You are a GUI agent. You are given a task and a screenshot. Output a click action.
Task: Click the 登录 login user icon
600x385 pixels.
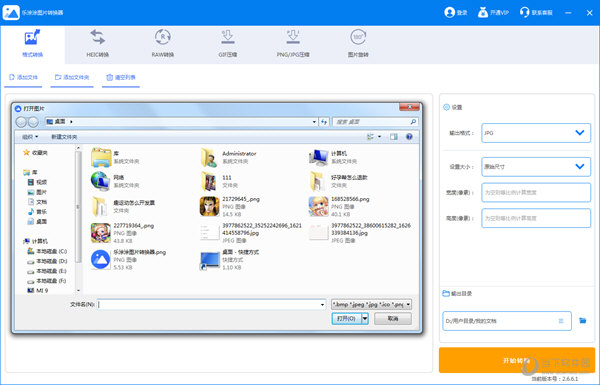pyautogui.click(x=449, y=12)
